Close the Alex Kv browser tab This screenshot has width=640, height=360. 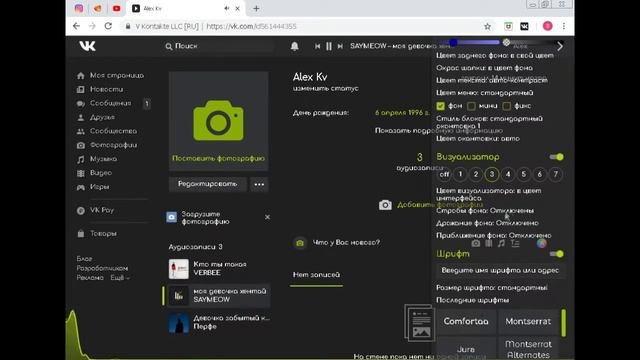click(x=237, y=8)
